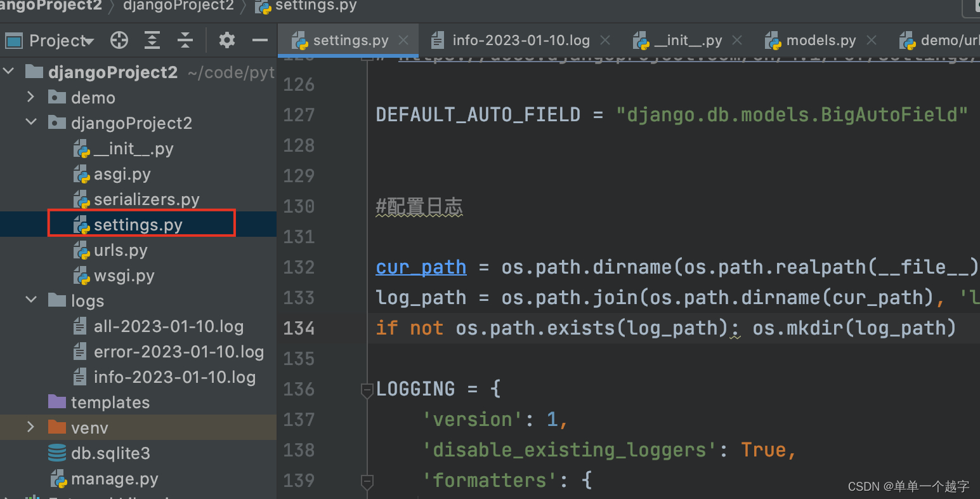The height and width of the screenshot is (499, 980).
Task: Click the DEFAULT_AUTO_FIELD text on line 127
Action: point(478,115)
